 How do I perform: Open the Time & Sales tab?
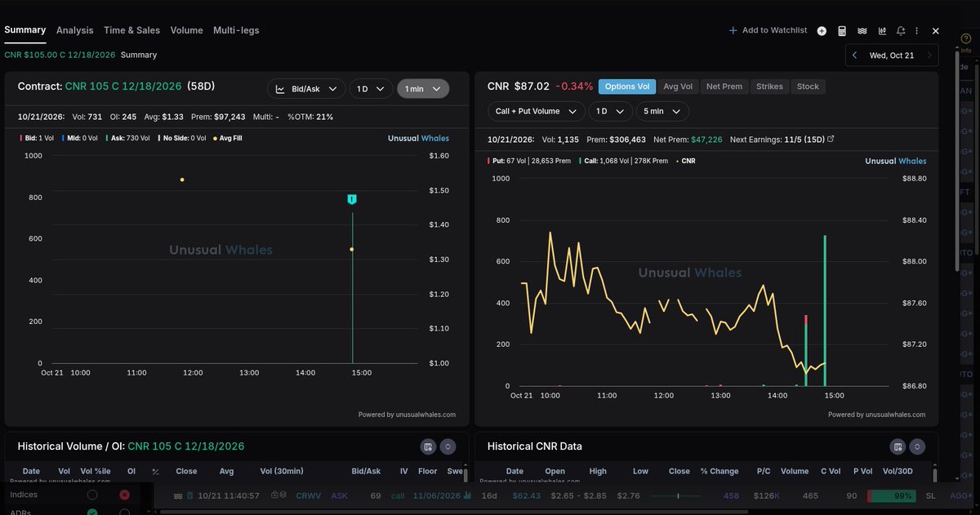(x=132, y=30)
